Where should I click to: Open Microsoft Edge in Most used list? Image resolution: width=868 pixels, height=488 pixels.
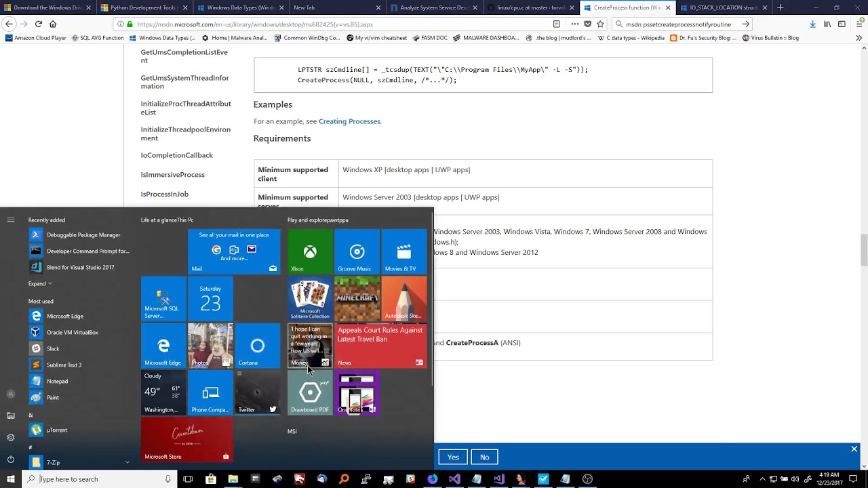pyautogui.click(x=79, y=316)
